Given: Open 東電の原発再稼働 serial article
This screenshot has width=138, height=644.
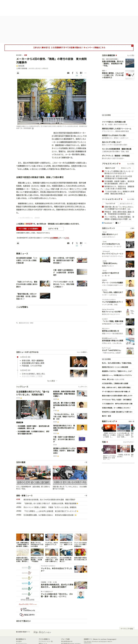Looking at the screenshot, I should pyautogui.click(x=113, y=64).
